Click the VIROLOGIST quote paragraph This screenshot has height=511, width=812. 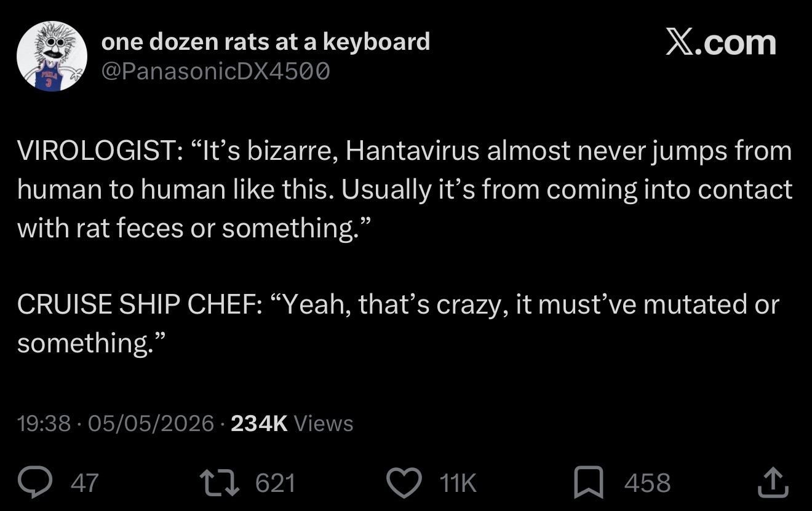coord(405,190)
